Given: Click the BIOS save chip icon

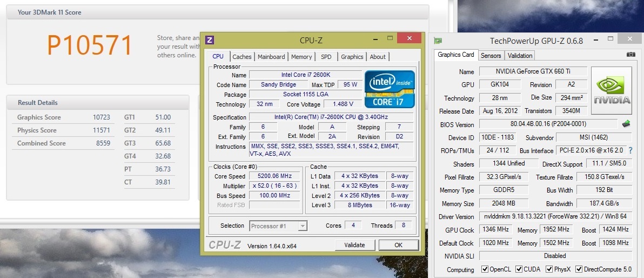Looking at the screenshot, I should (x=626, y=123).
